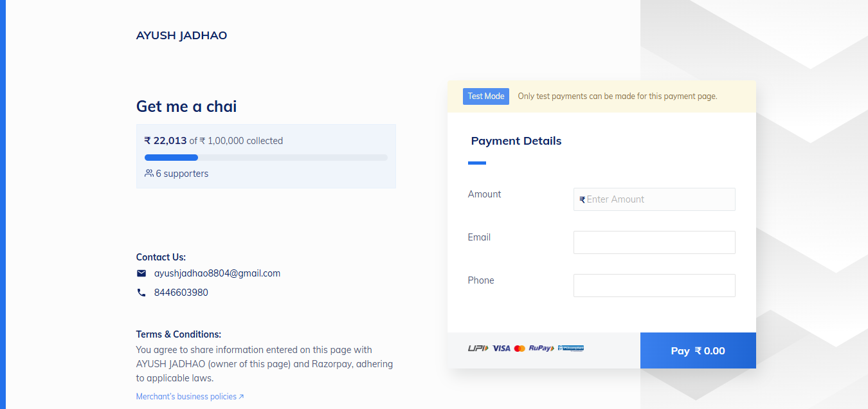
Task: Click the AYUSH JADHAO page header
Action: click(181, 35)
